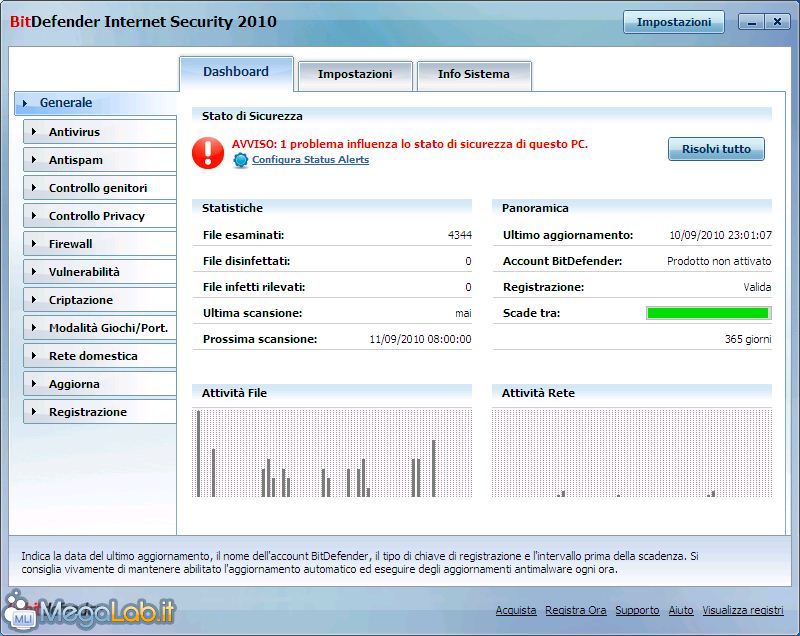Click the Attività Rete activity graph
This screenshot has width=800, height=636.
[x=632, y=452]
